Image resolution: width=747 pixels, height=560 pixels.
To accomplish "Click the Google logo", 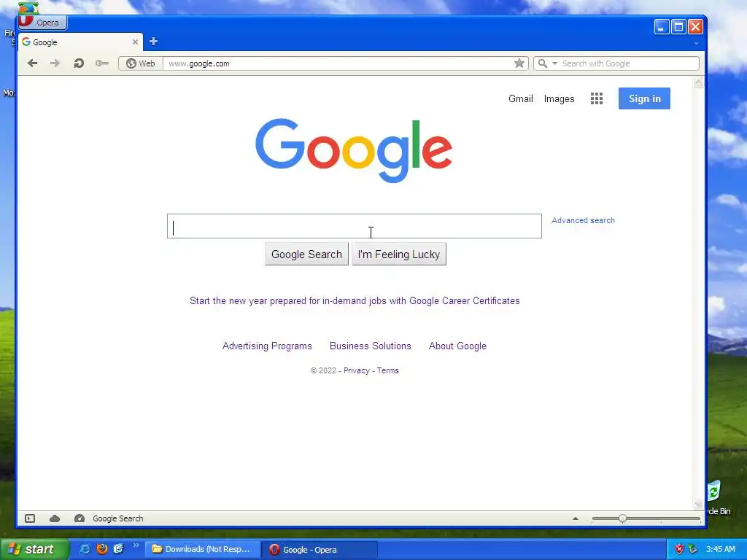I will [354, 150].
